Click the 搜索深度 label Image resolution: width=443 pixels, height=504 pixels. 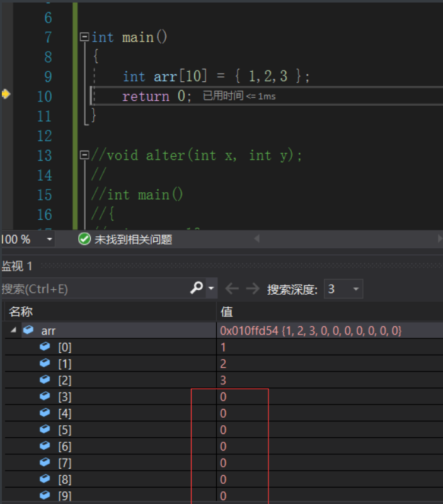point(292,290)
